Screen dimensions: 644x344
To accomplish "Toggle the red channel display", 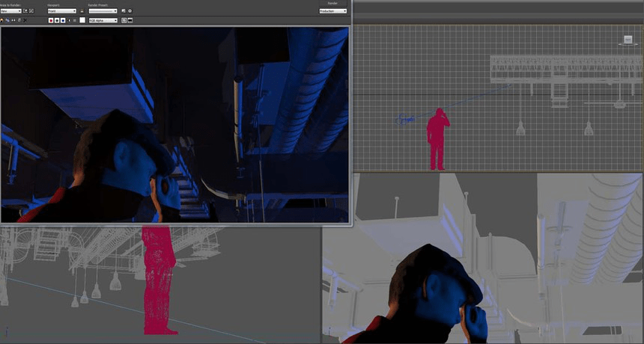I will [50, 20].
